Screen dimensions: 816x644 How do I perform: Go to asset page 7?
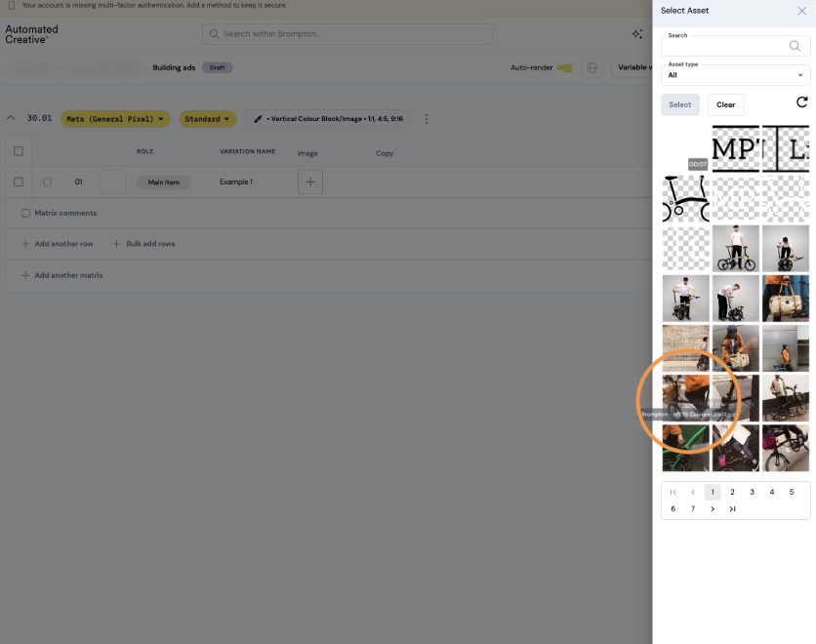coord(693,508)
